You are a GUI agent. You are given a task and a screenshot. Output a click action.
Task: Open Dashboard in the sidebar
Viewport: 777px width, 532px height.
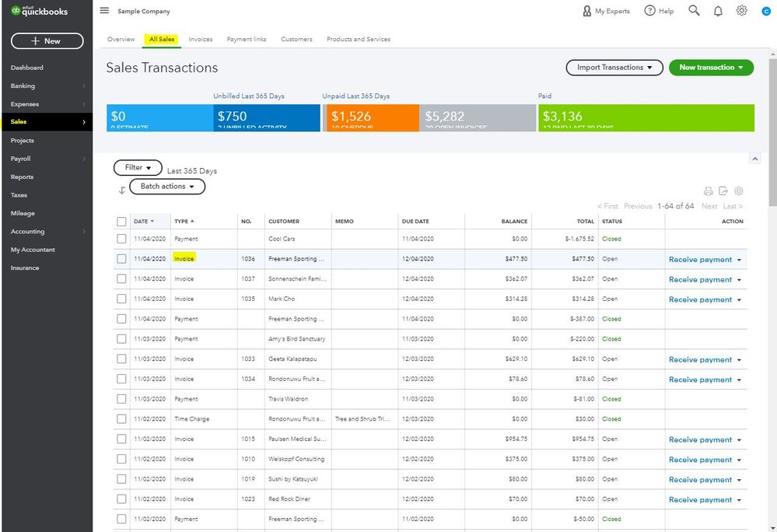pos(26,68)
